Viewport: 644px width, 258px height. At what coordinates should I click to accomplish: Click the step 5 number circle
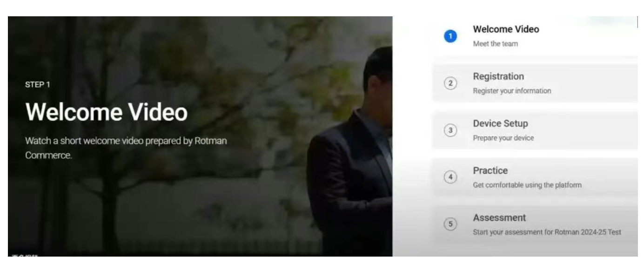pos(450,224)
